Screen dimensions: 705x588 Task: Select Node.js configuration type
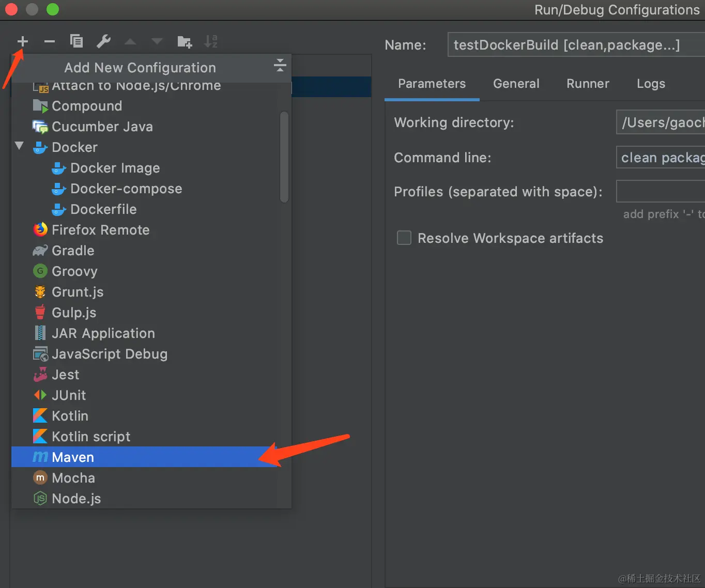click(x=151, y=499)
